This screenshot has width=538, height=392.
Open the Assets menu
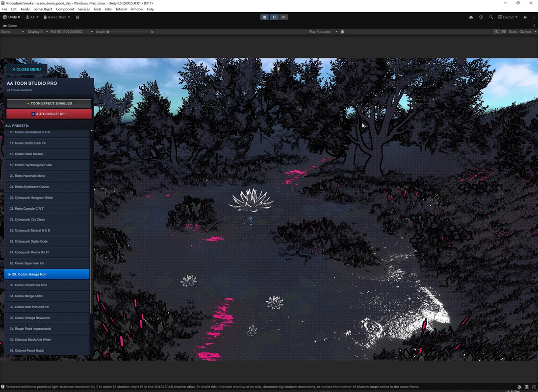tap(25, 9)
